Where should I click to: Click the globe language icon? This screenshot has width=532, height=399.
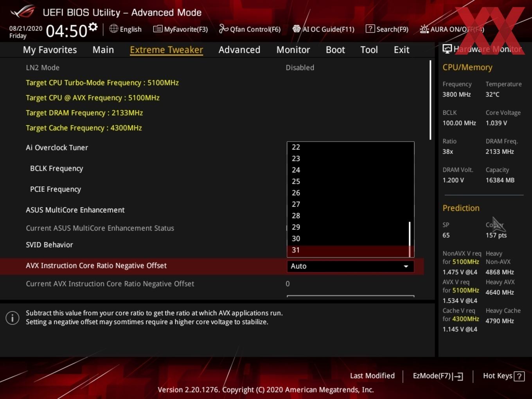113,29
